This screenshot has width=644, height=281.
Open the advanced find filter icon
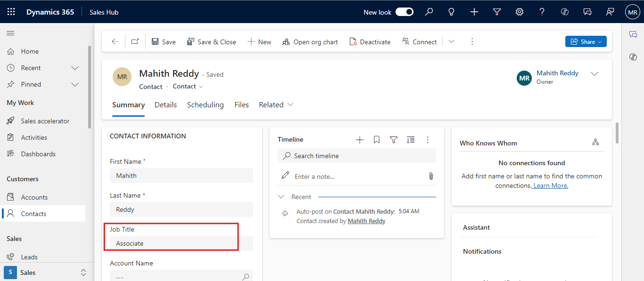pyautogui.click(x=497, y=12)
